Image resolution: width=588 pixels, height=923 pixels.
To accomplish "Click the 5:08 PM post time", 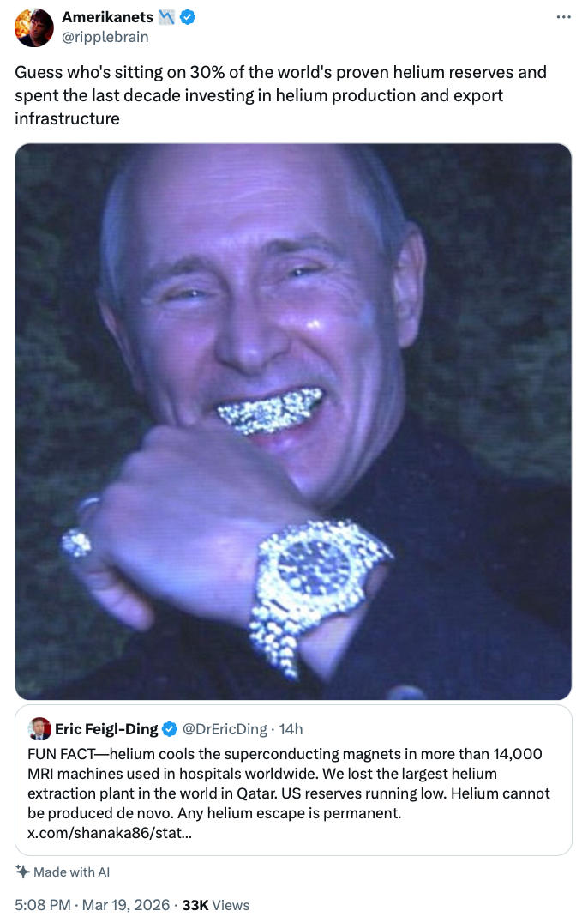I will [41, 905].
